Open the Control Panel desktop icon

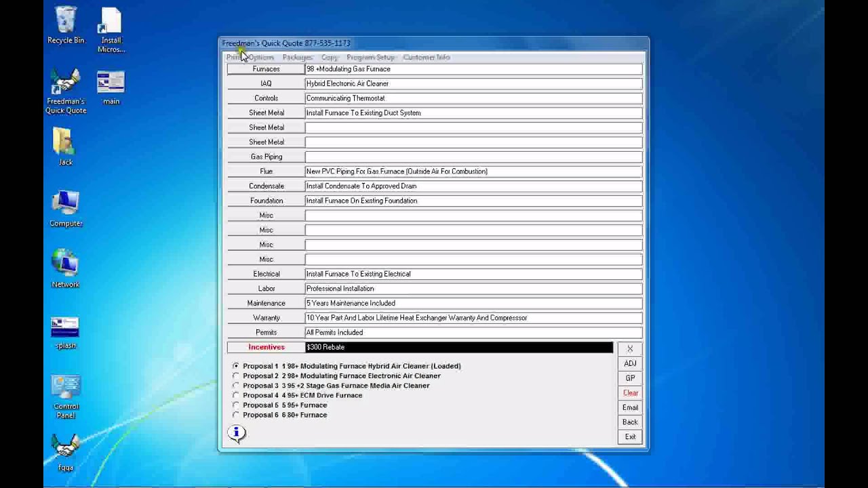[66, 396]
